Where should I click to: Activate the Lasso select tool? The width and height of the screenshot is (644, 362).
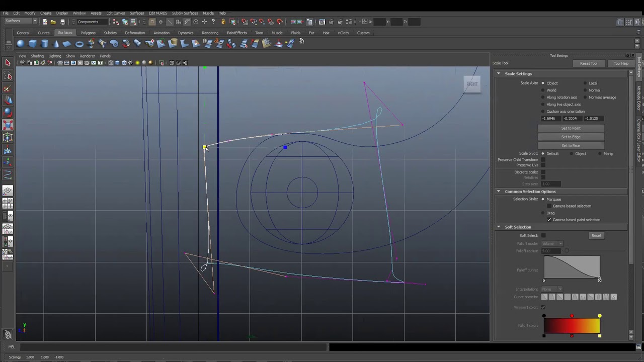click(8, 76)
